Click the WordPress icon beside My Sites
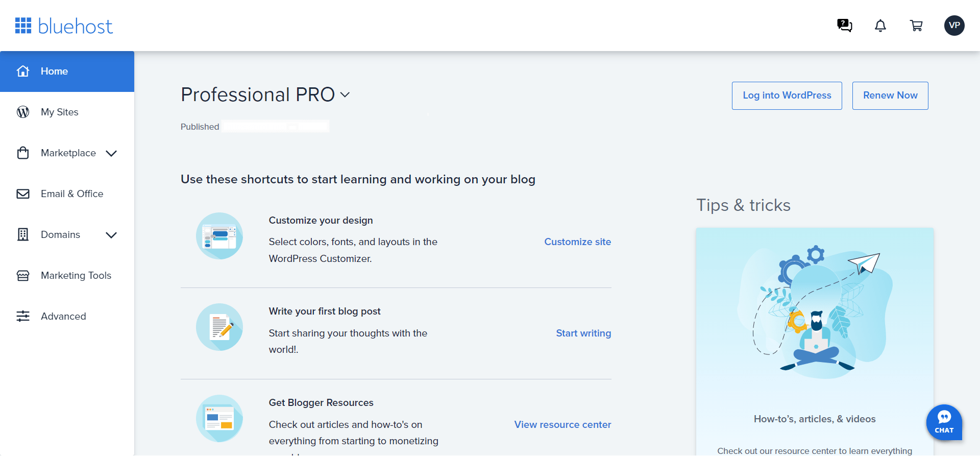The width and height of the screenshot is (980, 456). click(x=23, y=112)
